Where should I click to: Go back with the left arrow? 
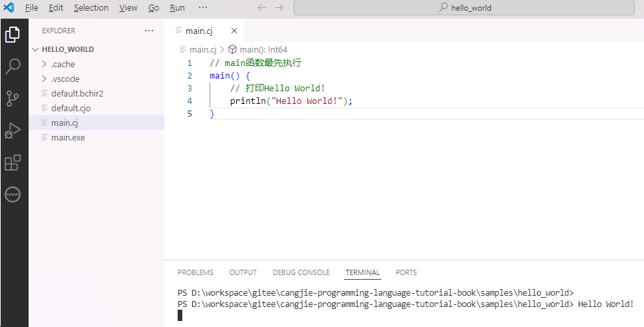pyautogui.click(x=261, y=8)
